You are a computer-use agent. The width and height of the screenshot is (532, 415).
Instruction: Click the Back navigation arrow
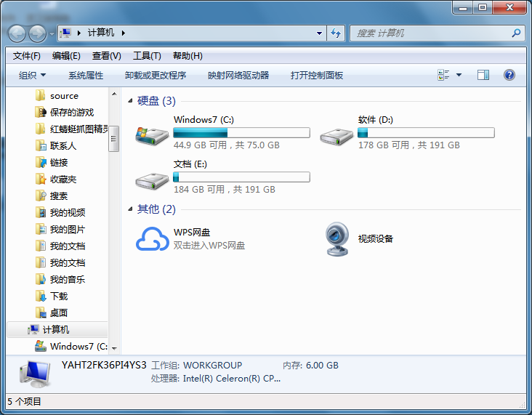click(17, 33)
